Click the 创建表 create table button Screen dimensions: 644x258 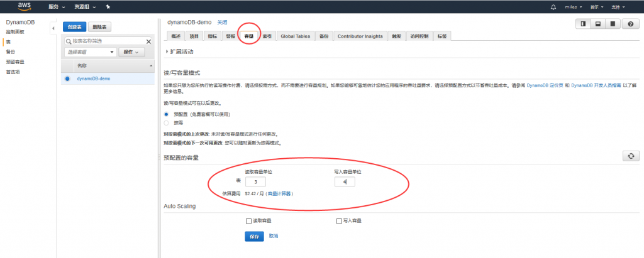pos(74,26)
